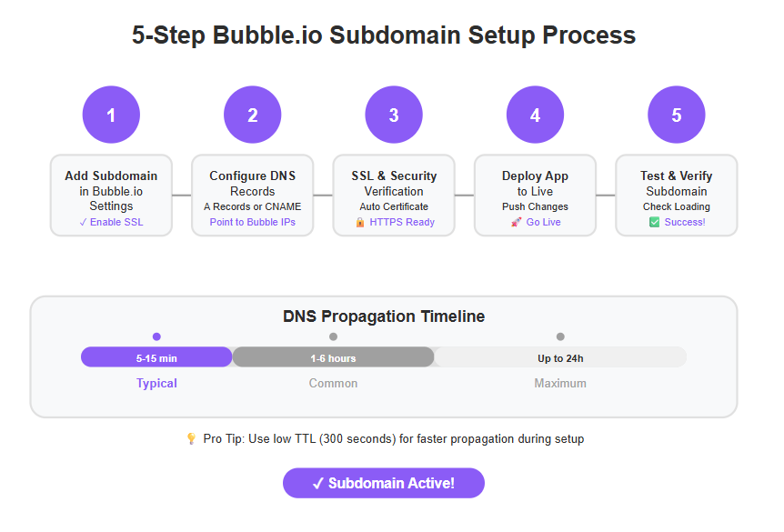Click the gray dot above 1-6 hours
The height and width of the screenshot is (532, 784).
334,336
